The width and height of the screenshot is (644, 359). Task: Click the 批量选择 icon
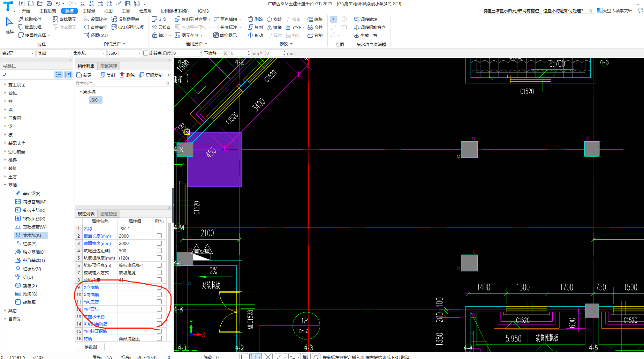coord(21,27)
